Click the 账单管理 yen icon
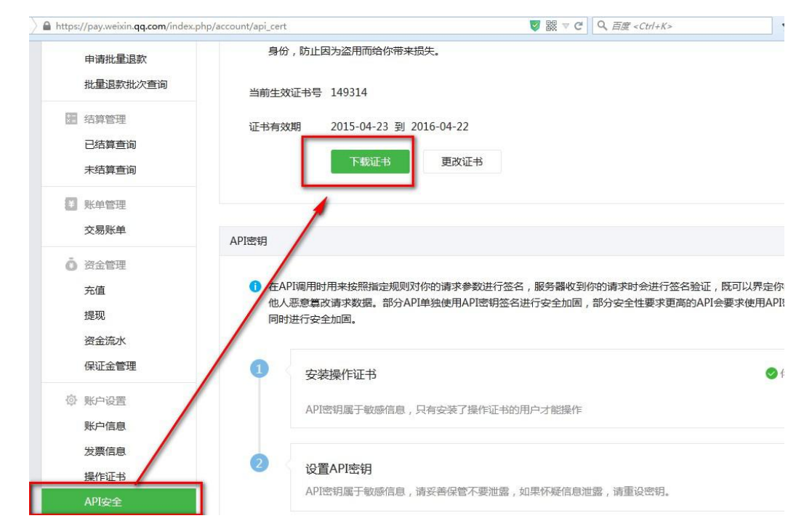812x529 pixels. [x=71, y=205]
